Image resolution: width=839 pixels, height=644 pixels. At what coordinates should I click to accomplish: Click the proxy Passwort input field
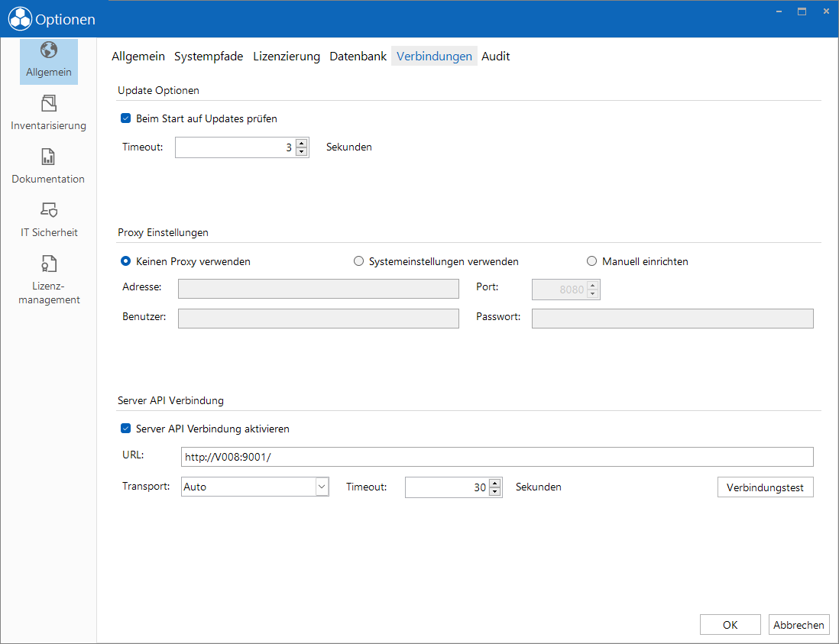(x=672, y=319)
